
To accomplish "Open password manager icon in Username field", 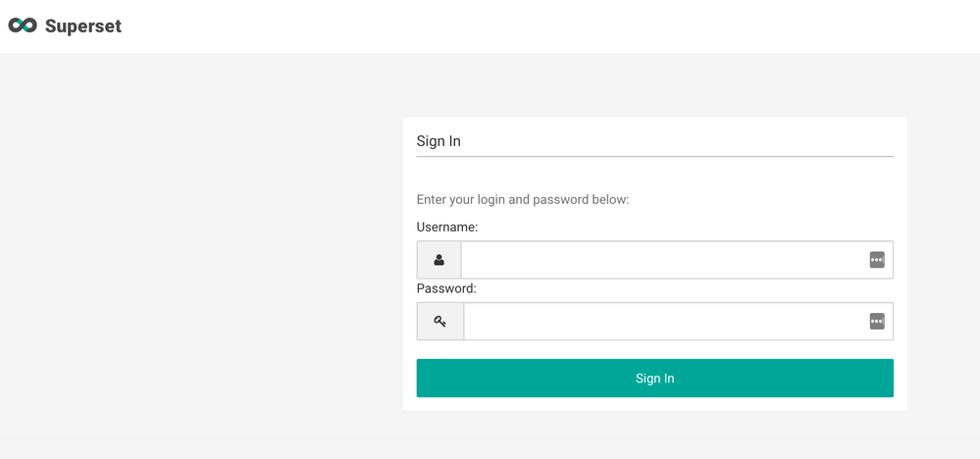I will tap(877, 260).
